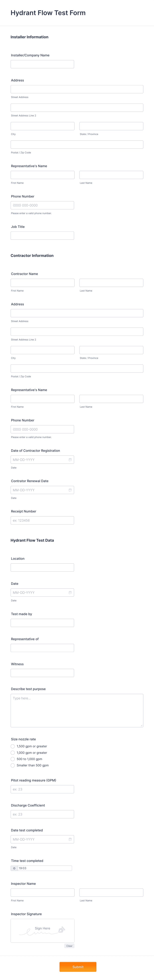Viewport: 154px width, 980px height.
Task: Select the 500 to 1,000 gpm option
Action: click(13, 759)
